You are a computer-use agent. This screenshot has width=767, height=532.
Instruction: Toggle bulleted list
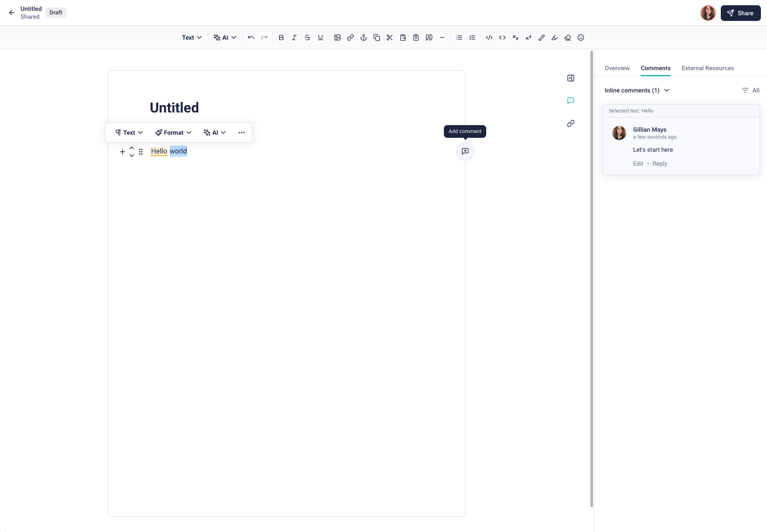[x=459, y=38]
